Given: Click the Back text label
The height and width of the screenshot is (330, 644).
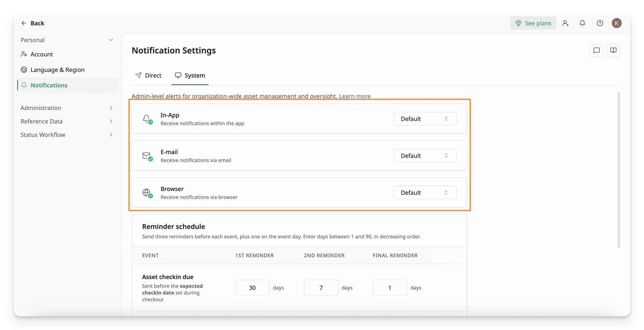Looking at the screenshot, I should click(x=37, y=23).
